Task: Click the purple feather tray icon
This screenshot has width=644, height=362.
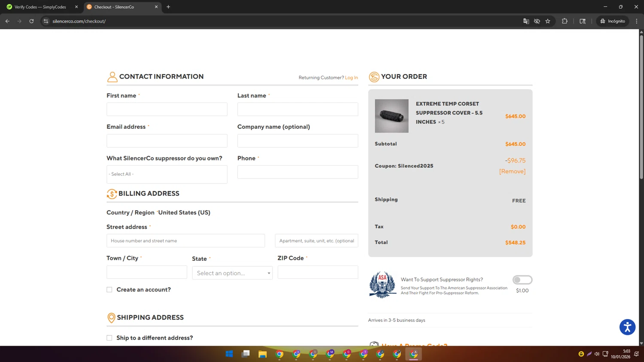Action: [589, 354]
